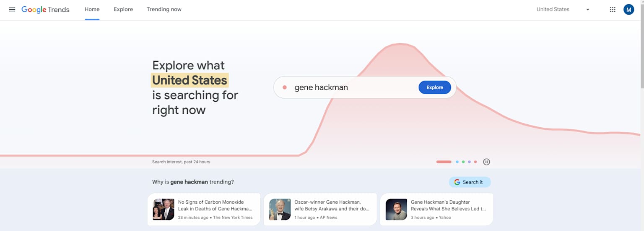644x231 pixels.
Task: Click the red dot beside gene hackman
Action: click(285, 87)
